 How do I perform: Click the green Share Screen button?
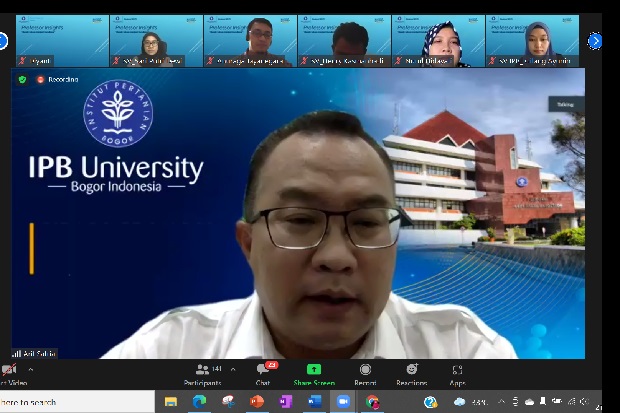314,374
